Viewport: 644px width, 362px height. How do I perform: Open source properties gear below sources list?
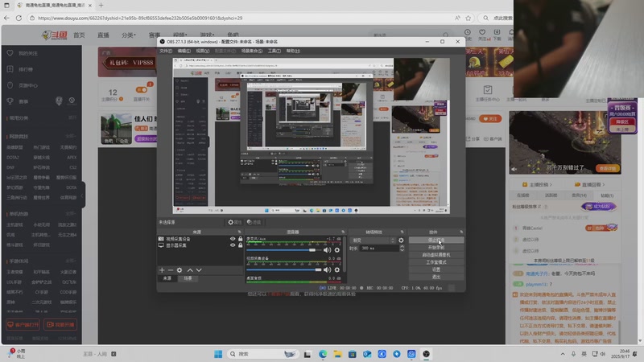coord(180,270)
